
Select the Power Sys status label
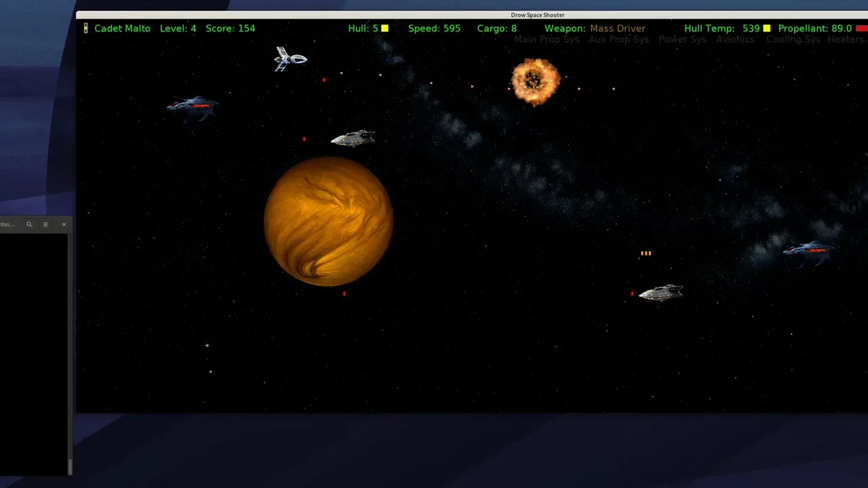coord(682,39)
